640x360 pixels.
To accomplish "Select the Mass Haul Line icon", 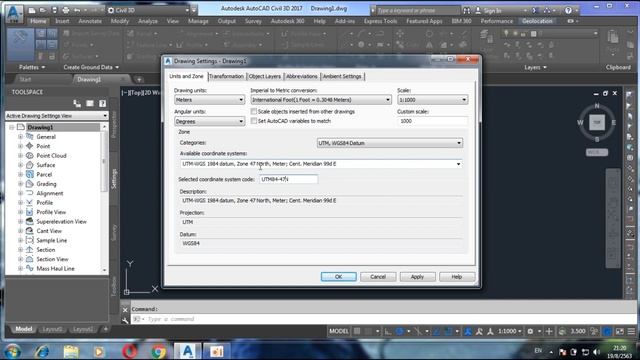I will pos(29,268).
